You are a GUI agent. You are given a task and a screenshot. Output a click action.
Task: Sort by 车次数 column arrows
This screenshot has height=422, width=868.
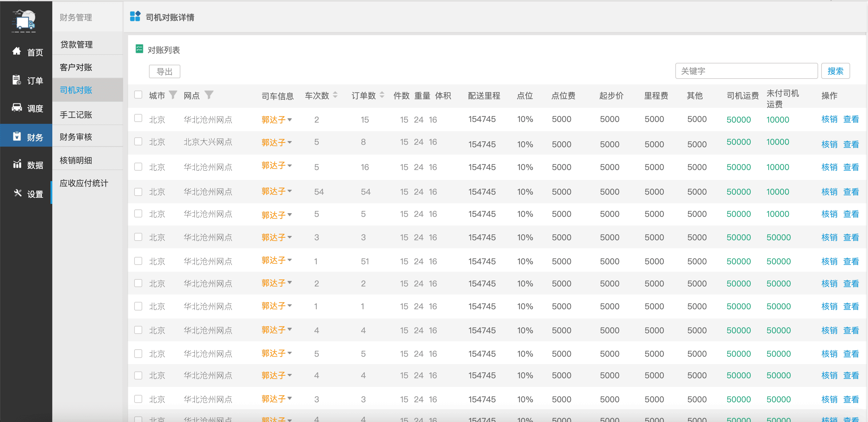point(335,95)
